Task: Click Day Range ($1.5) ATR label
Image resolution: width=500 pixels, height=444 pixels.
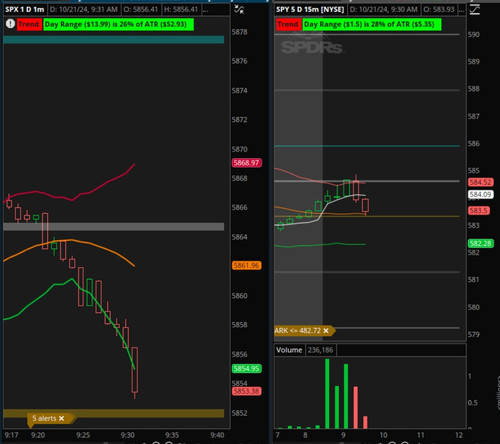Action: (x=372, y=24)
